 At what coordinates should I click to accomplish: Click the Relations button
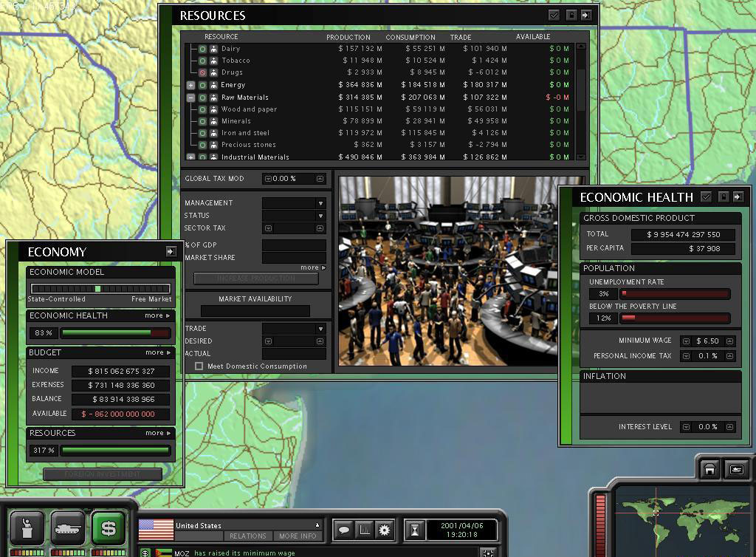tap(247, 536)
